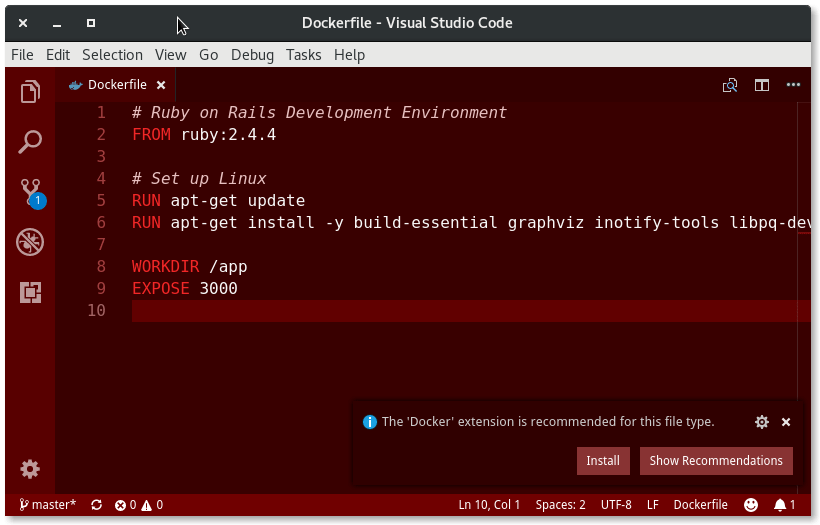The height and width of the screenshot is (525, 820).
Task: Click the 'apt-get update' text on line 5
Action: (x=237, y=201)
